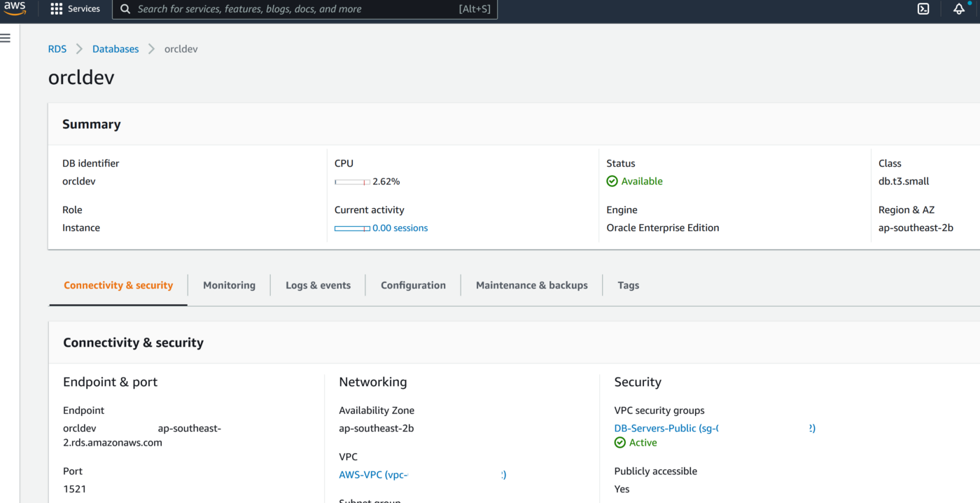The image size is (980, 503).
Task: Switch to the Tags tab
Action: click(x=628, y=285)
